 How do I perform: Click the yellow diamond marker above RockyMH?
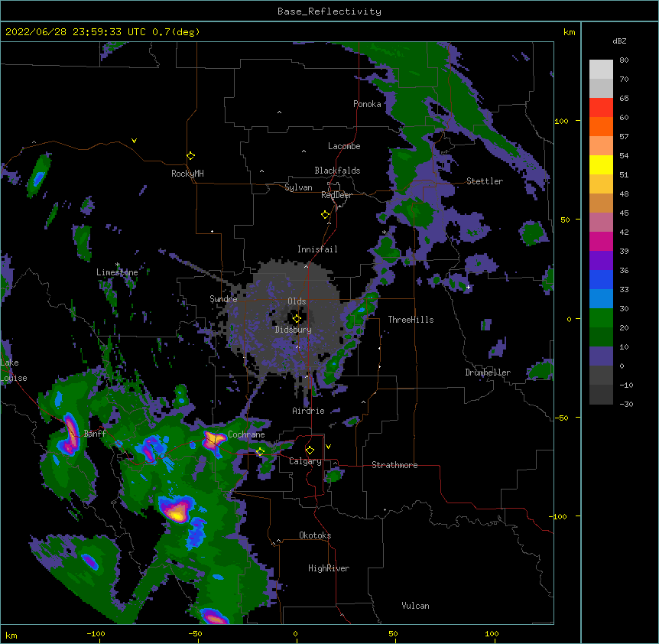[191, 156]
